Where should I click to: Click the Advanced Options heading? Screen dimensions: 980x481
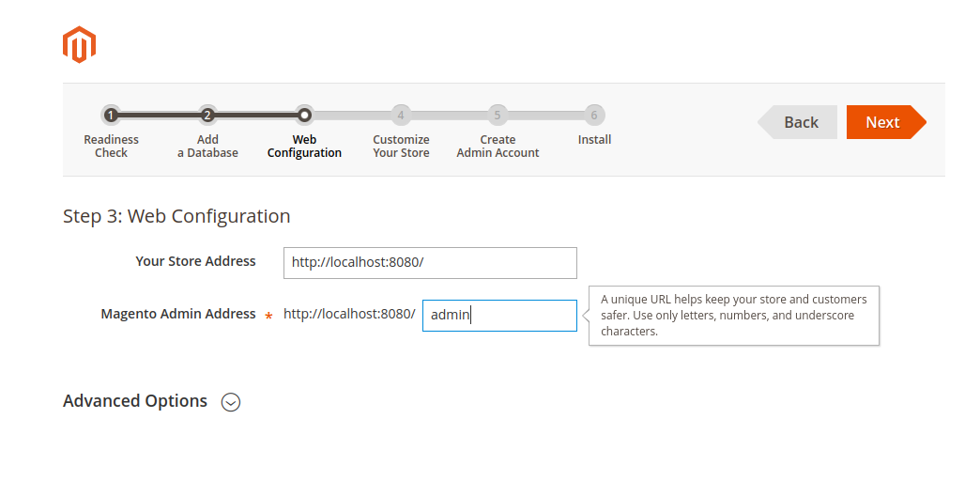tap(135, 400)
